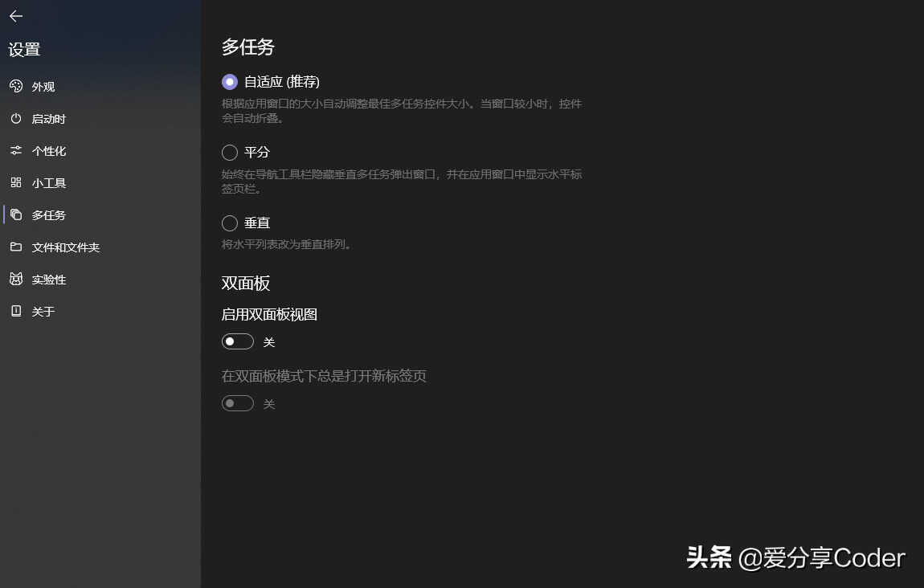
Task: Select the 自适应 (推荐) radio button
Action: 230,82
